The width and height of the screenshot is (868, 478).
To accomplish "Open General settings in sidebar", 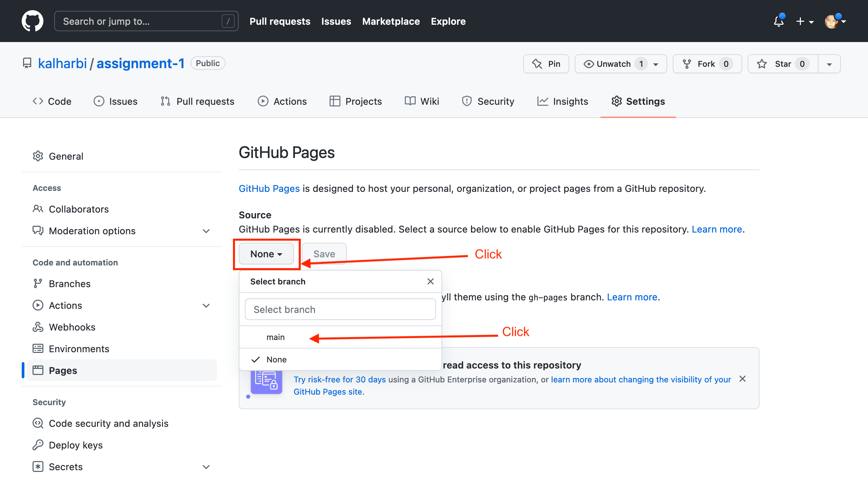I will click(x=122, y=156).
